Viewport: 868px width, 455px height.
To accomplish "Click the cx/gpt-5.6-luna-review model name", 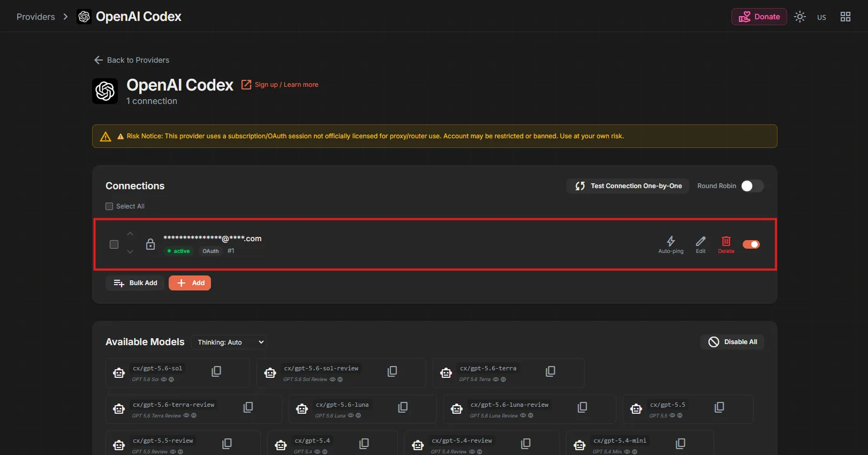I will [509, 405].
